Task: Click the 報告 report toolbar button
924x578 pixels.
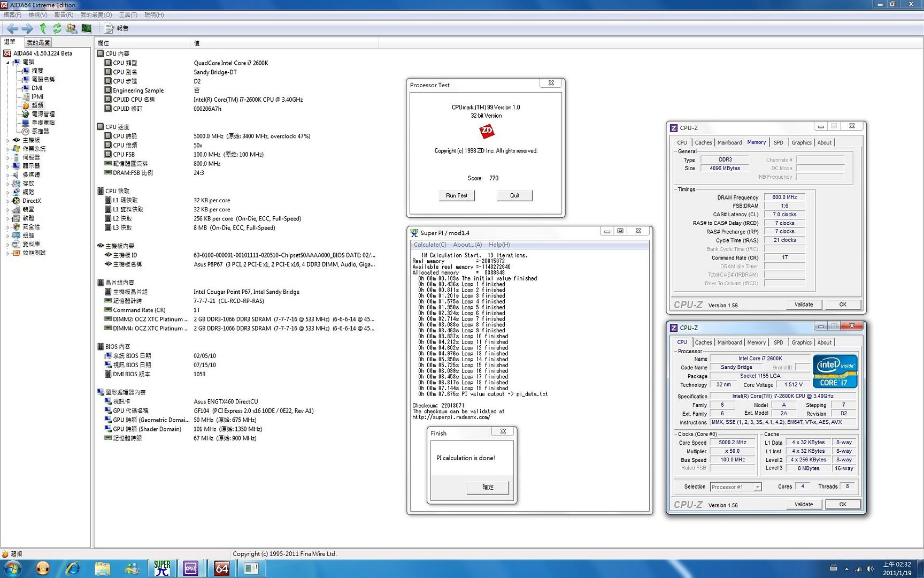Action: pyautogui.click(x=117, y=28)
